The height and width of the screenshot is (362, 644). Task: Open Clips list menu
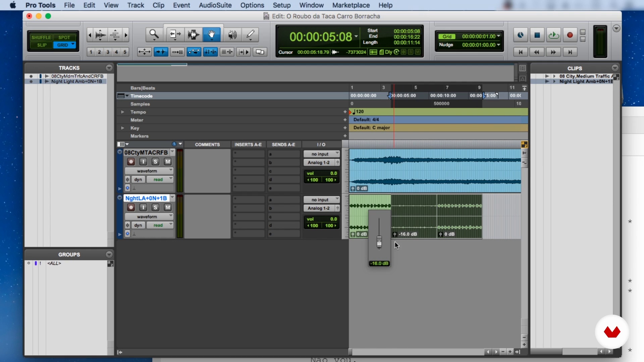tap(615, 68)
